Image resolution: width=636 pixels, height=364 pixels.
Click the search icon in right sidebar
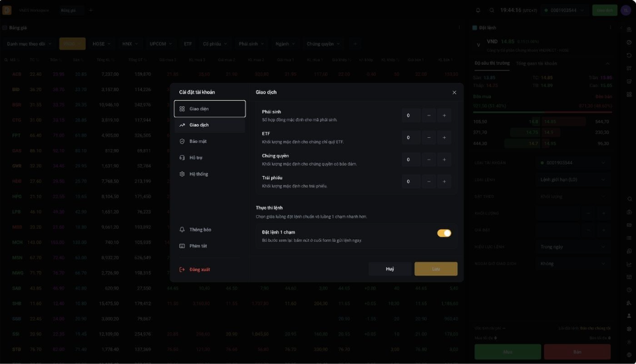point(629,199)
